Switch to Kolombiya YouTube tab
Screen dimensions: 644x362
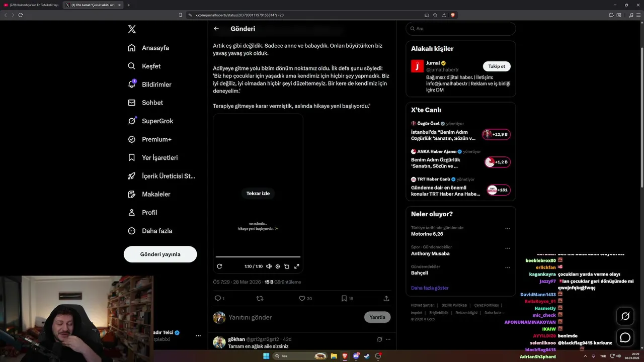(31, 5)
